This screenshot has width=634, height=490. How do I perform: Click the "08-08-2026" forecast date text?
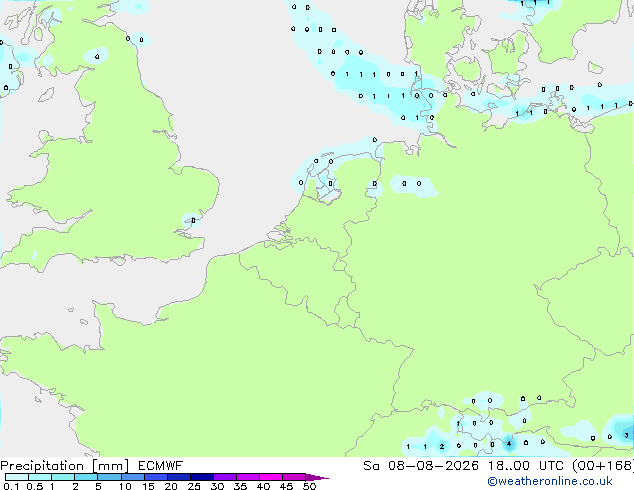pos(433,466)
